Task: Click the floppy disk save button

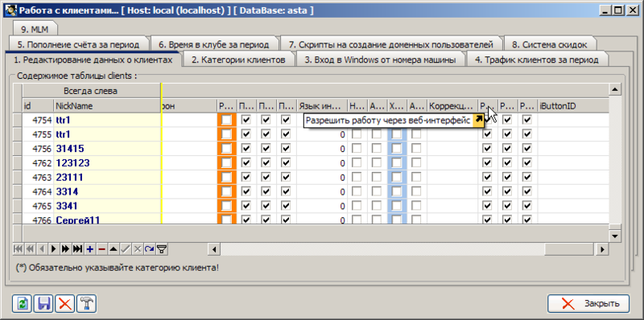Action: [x=43, y=304]
